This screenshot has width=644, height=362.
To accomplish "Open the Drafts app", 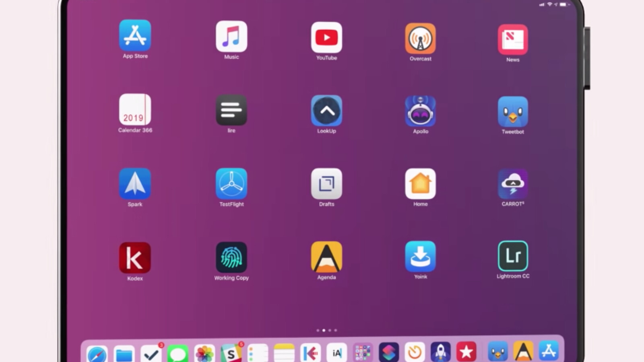I will [326, 184].
